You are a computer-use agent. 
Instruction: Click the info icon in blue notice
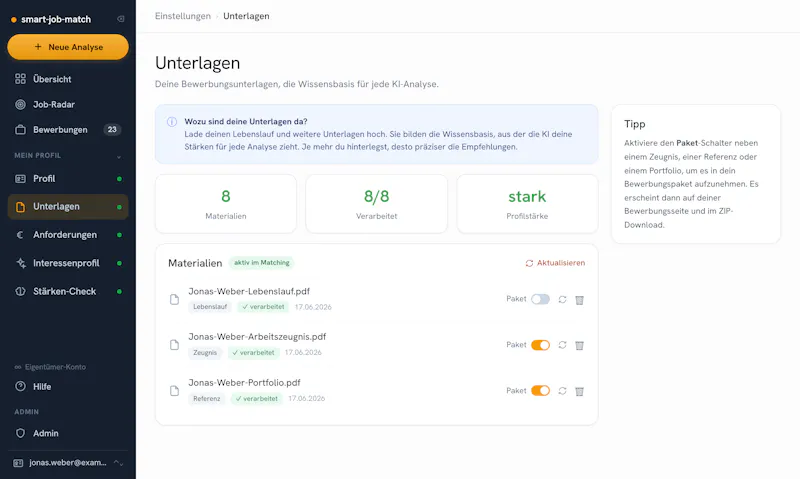point(172,122)
